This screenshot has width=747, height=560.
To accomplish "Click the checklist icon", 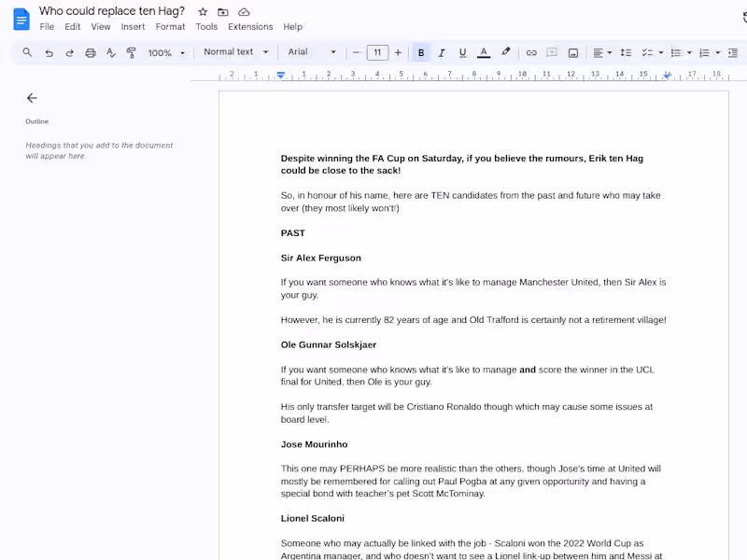I will [x=647, y=53].
